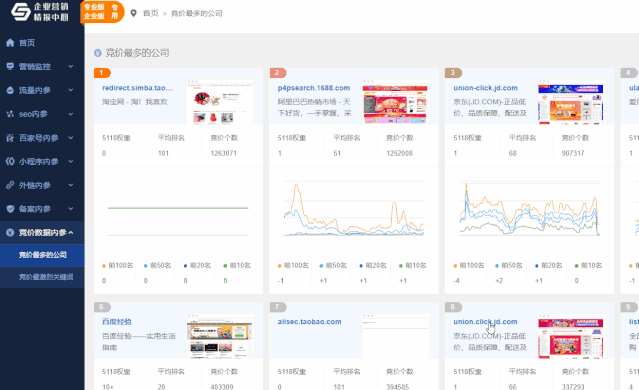Screen dimensions: 639x390
Task: Open the 外链内参 menu label
Action: click(35, 185)
